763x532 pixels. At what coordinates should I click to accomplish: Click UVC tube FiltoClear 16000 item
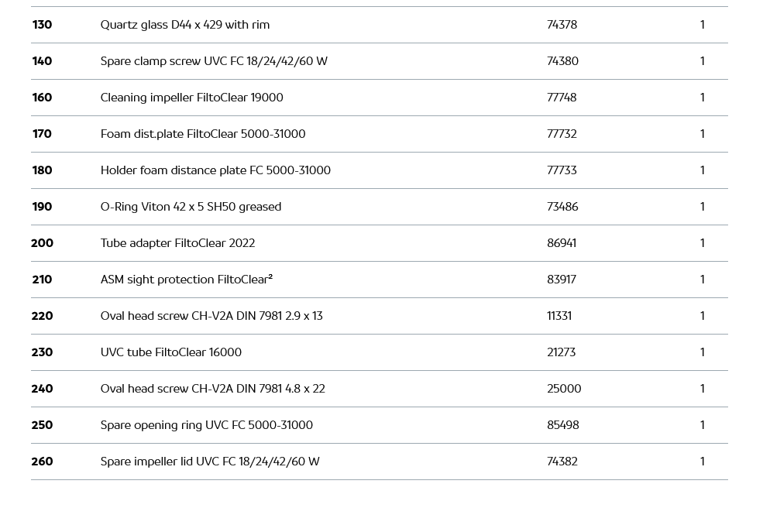[x=170, y=352]
